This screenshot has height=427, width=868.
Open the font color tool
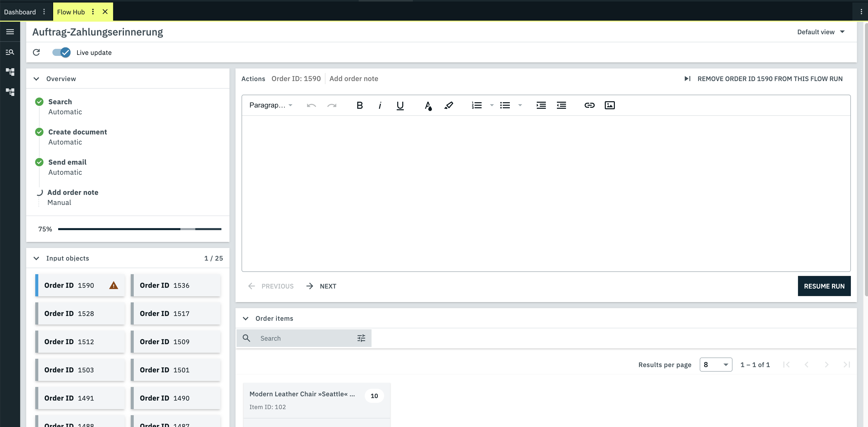click(x=428, y=105)
